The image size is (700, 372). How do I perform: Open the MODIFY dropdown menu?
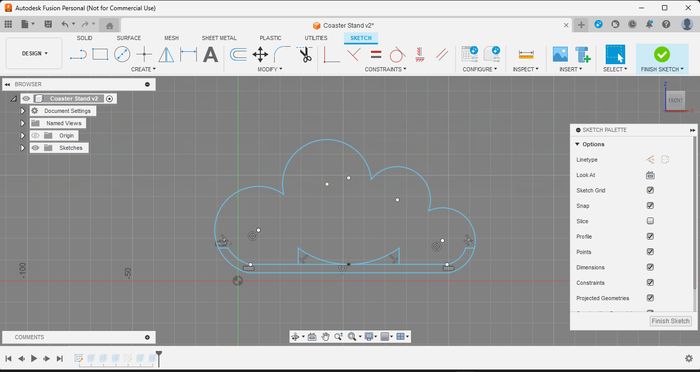point(270,69)
